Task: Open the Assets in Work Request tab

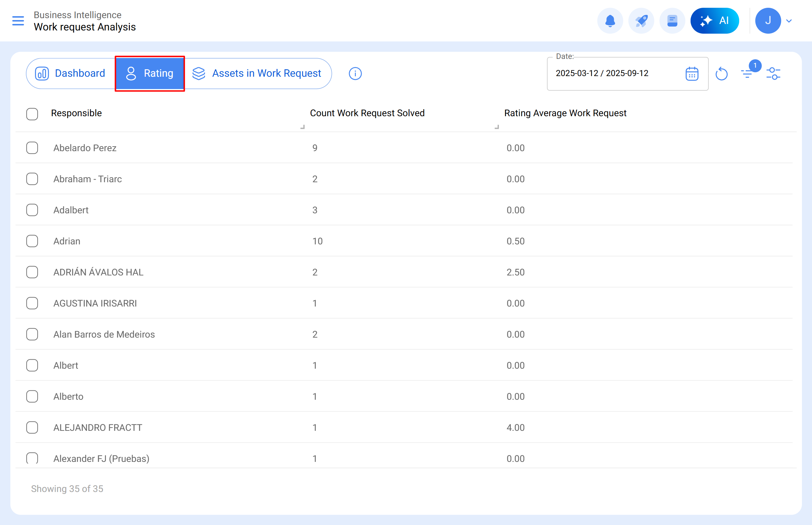Action: (x=266, y=73)
